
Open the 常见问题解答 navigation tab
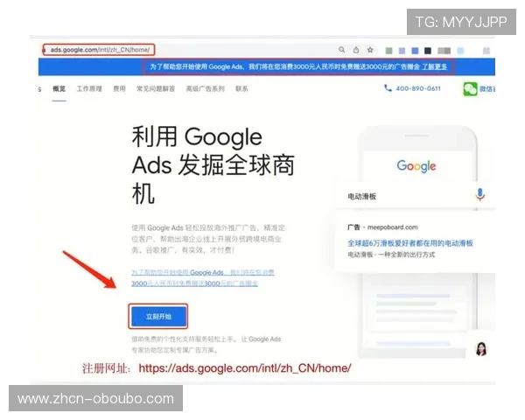(x=156, y=88)
